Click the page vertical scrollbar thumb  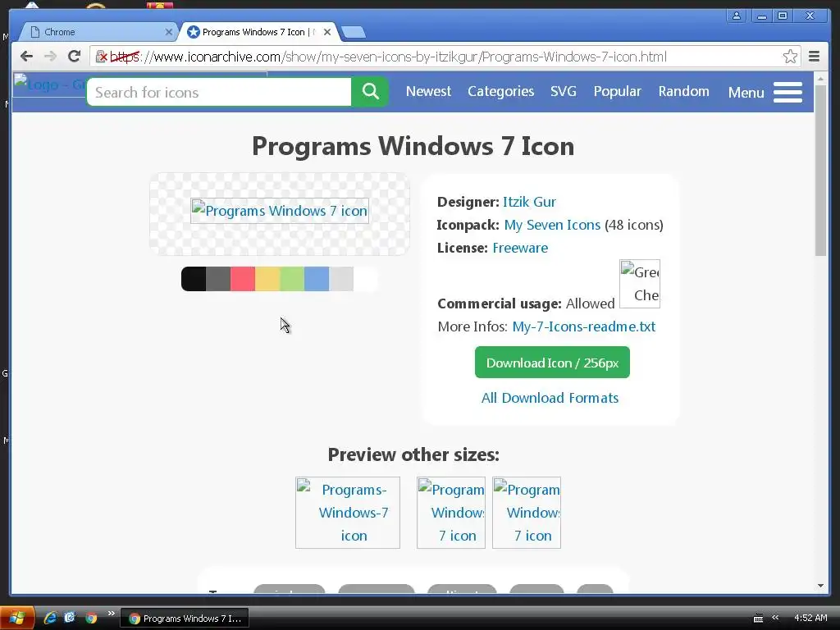[820, 171]
